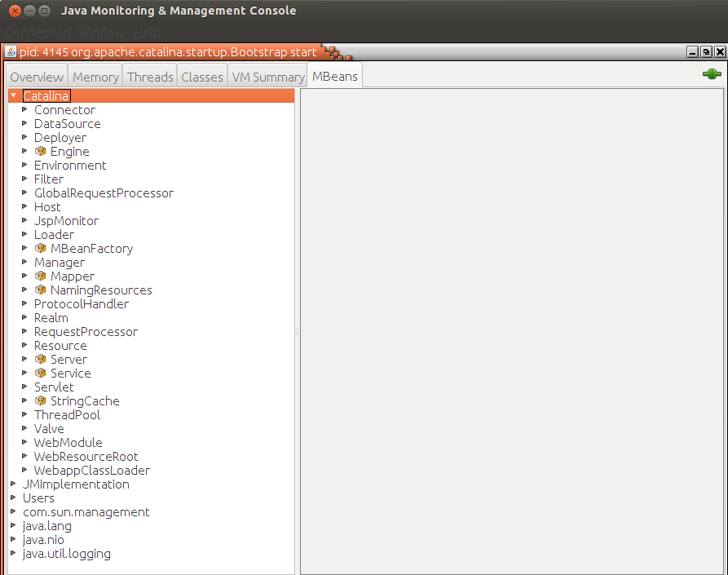Expand the Users node

13,498
